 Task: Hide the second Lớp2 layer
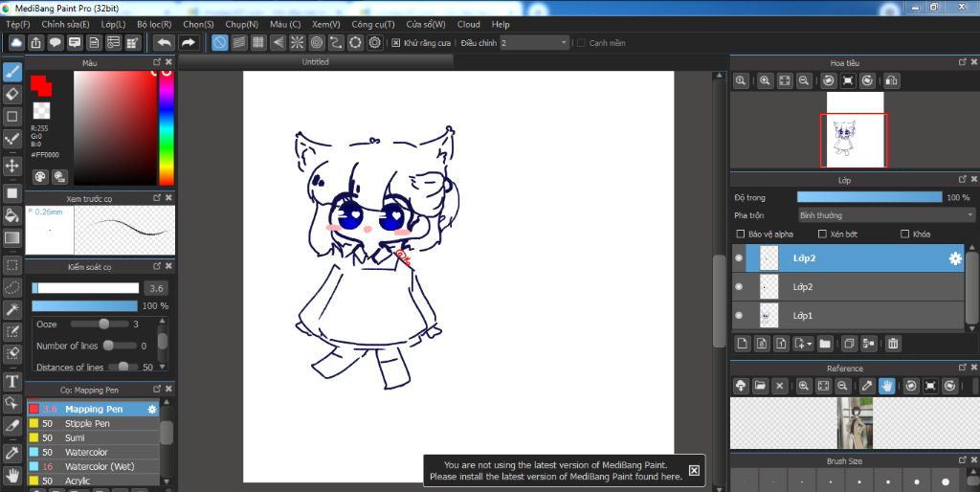pos(740,287)
